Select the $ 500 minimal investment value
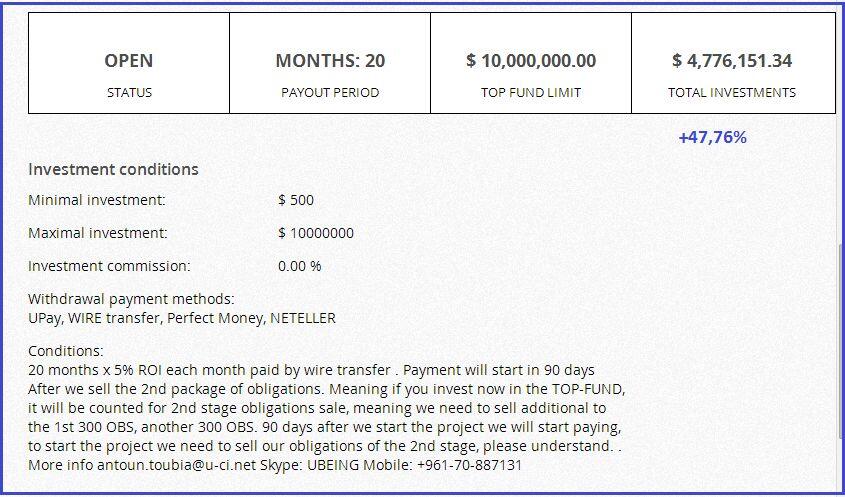 tap(296, 200)
